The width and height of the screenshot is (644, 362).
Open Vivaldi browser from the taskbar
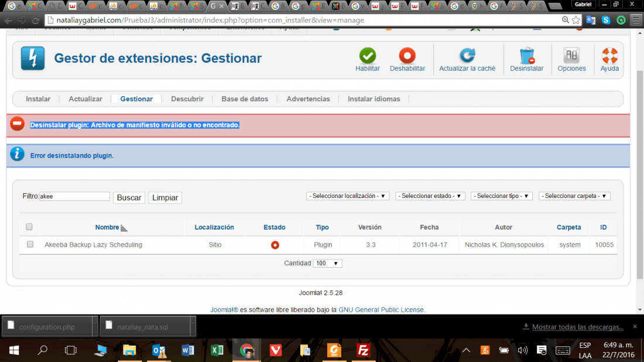pyautogui.click(x=276, y=350)
